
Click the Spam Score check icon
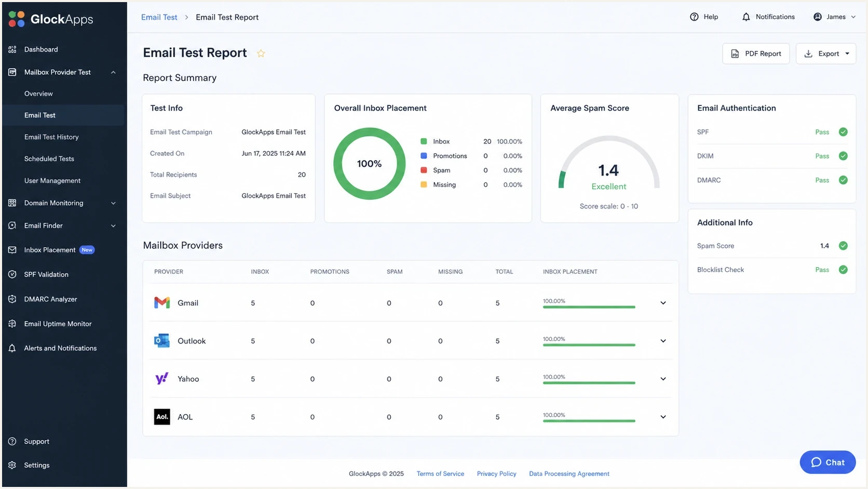[843, 246]
